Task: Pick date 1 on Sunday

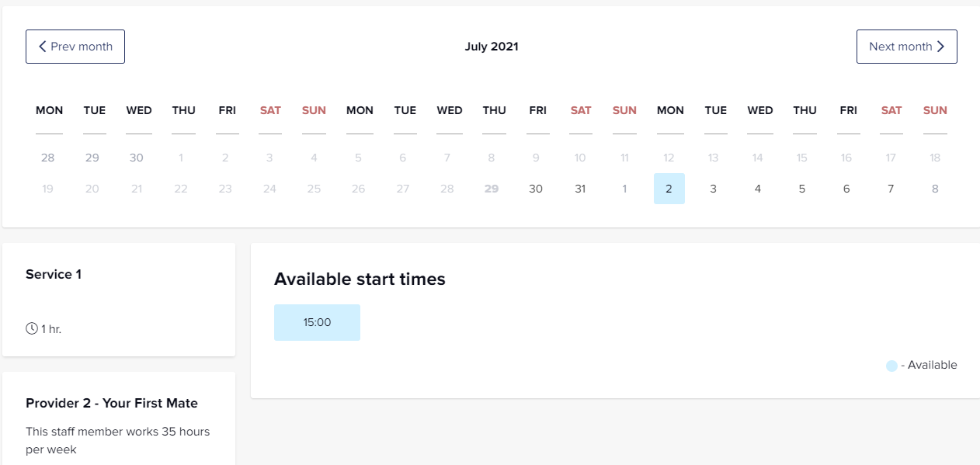Action: (624, 189)
